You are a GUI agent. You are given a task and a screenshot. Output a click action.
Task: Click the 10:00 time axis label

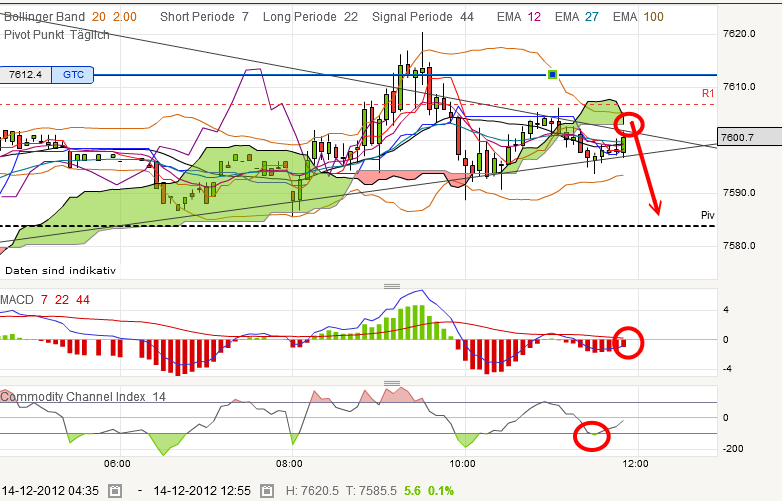(x=462, y=464)
